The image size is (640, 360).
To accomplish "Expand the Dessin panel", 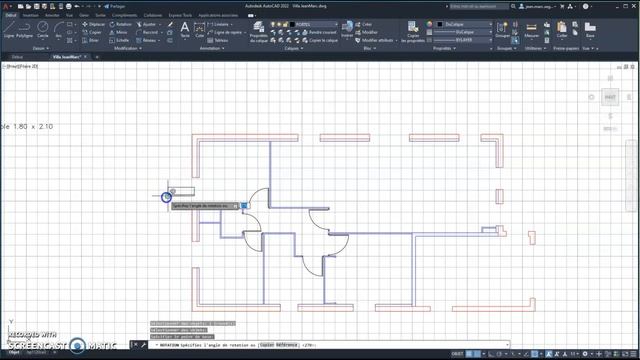I will pyautogui.click(x=40, y=49).
